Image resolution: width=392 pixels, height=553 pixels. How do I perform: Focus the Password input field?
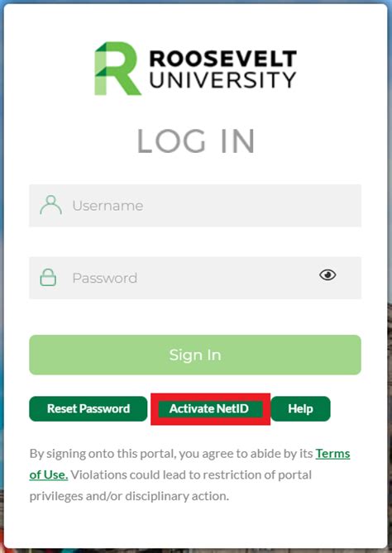coord(195,278)
